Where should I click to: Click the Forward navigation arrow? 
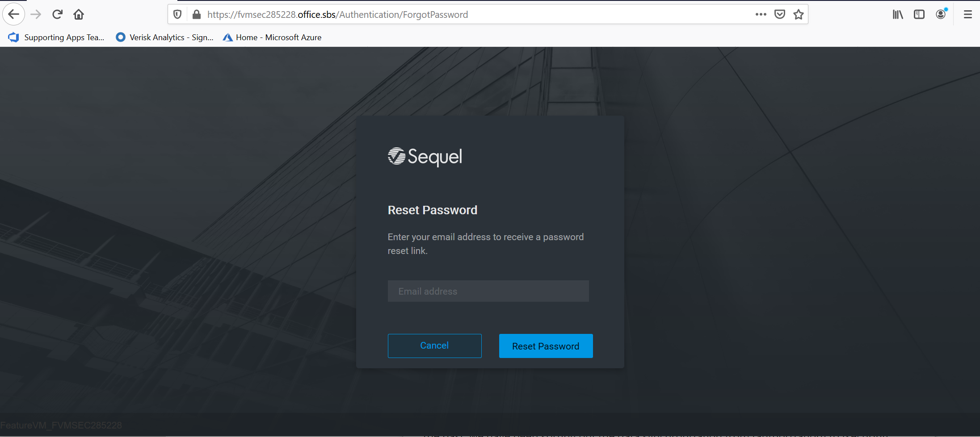click(36, 14)
